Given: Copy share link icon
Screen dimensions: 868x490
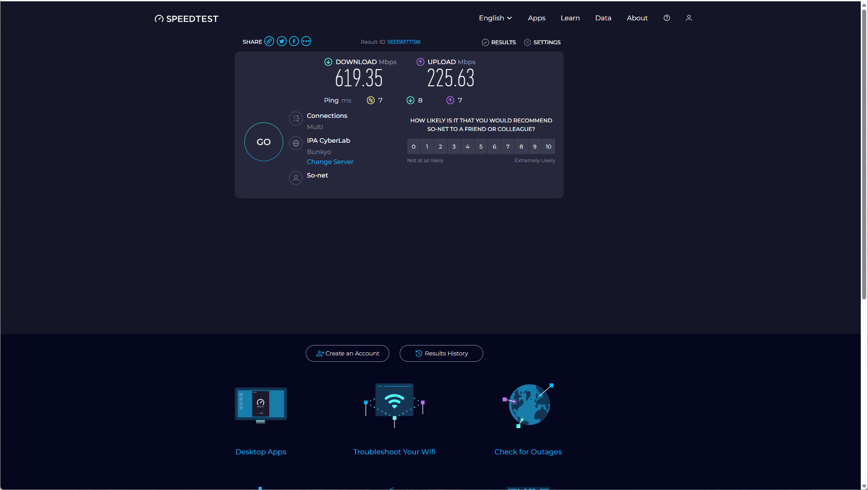Looking at the screenshot, I should 269,42.
